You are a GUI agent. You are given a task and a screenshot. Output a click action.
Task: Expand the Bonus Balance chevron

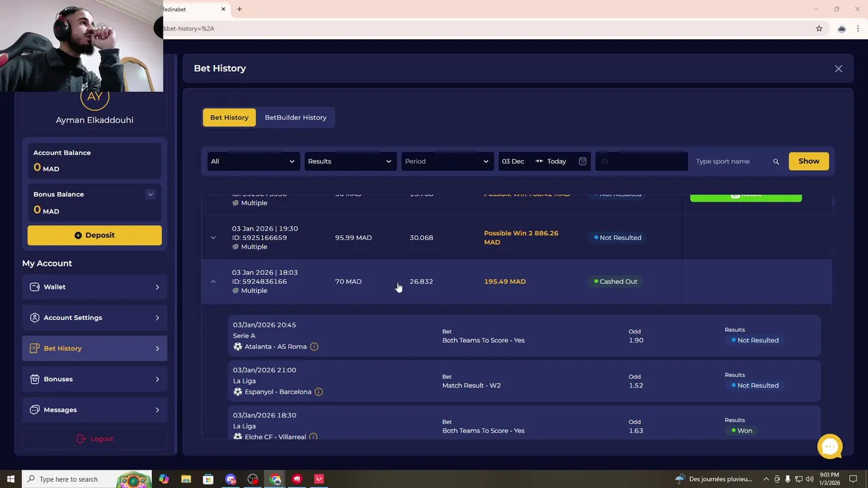tap(151, 195)
